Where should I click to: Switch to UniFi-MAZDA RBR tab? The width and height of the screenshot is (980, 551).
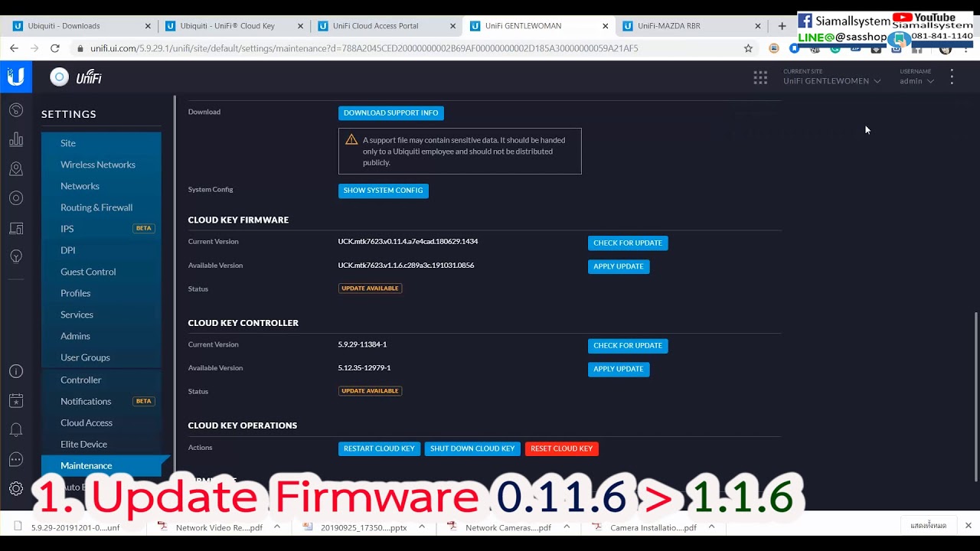tap(691, 25)
